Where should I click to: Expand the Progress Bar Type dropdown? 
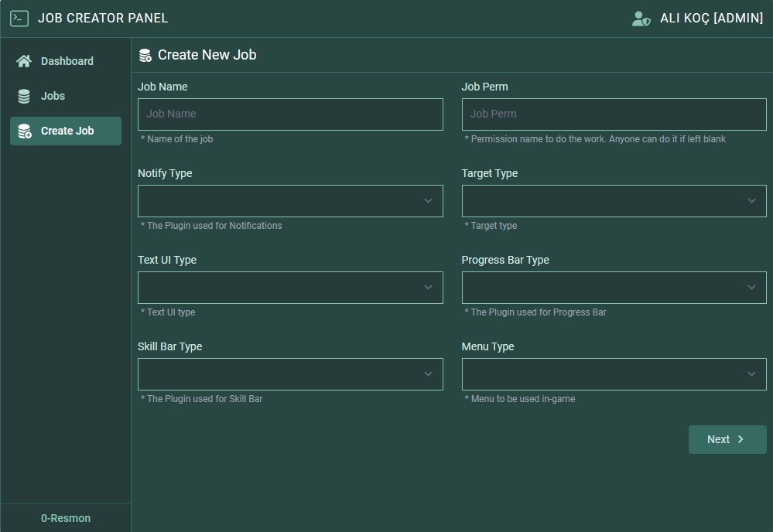[614, 288]
